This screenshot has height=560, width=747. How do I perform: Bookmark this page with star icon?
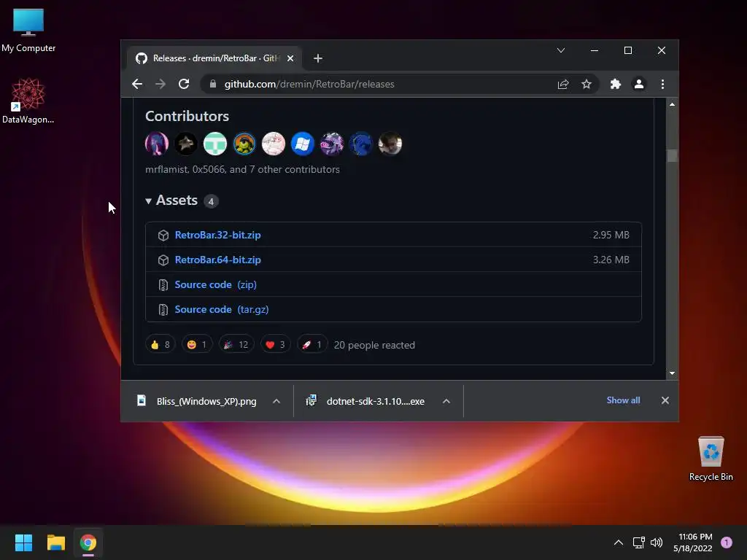coord(587,85)
